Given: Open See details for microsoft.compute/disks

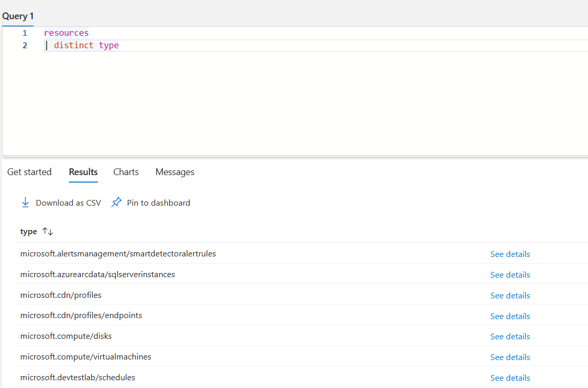Looking at the screenshot, I should [510, 336].
